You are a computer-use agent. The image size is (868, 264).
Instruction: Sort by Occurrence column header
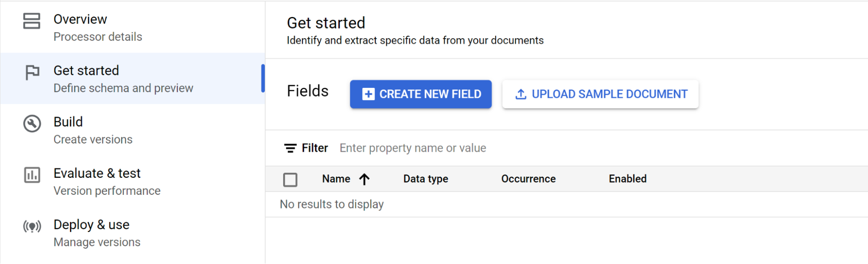click(528, 179)
